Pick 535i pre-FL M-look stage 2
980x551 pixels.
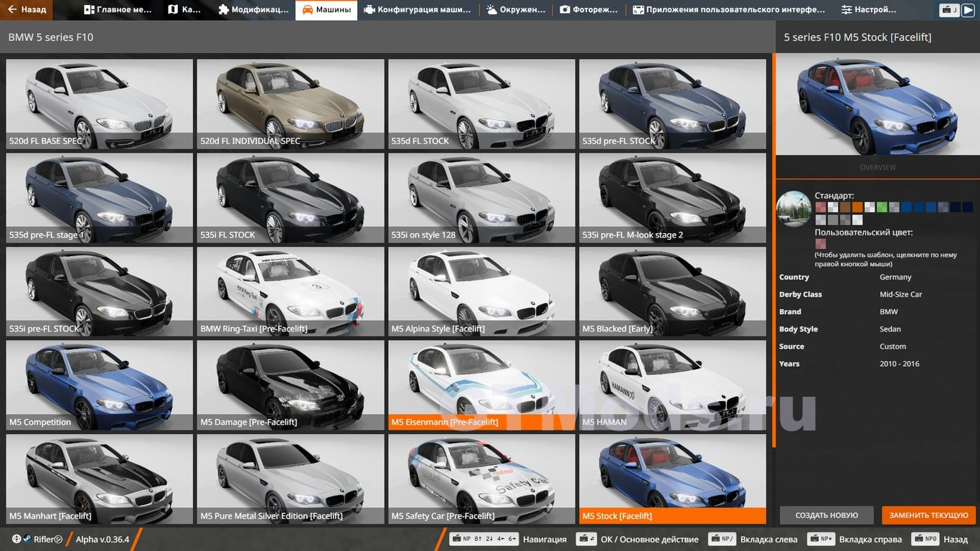click(672, 197)
